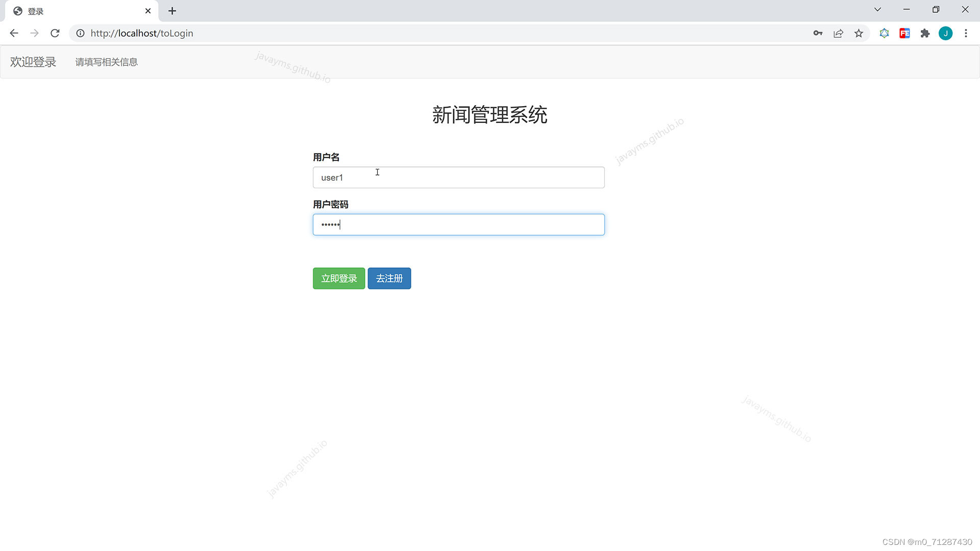Expand the tab search chevron
The height and width of the screenshot is (551, 980).
(x=877, y=10)
